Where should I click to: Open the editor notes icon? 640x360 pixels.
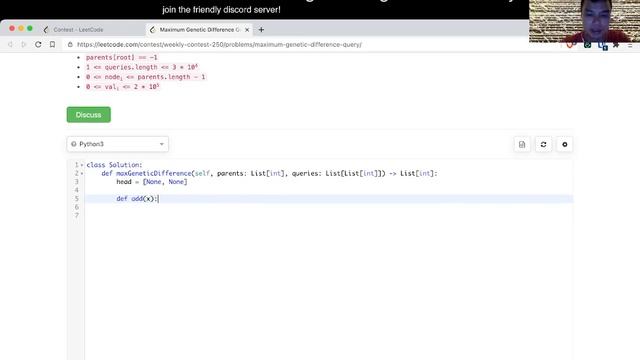coord(522,144)
